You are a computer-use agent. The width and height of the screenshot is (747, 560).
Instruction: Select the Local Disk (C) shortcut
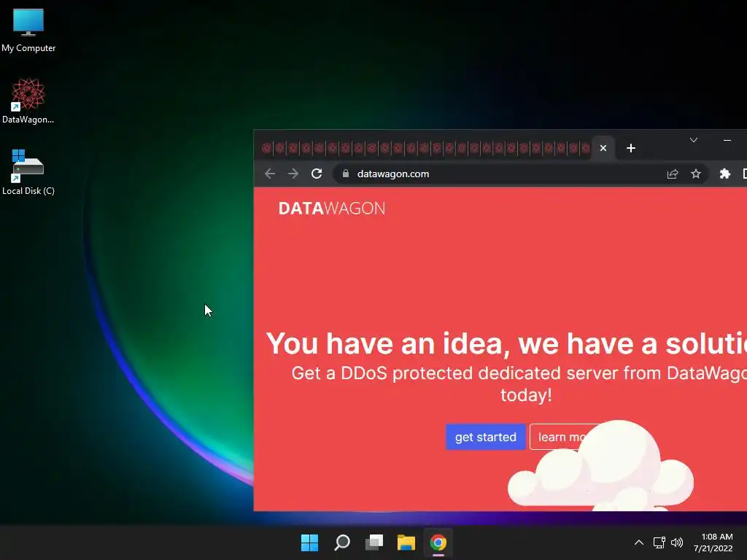(28, 172)
